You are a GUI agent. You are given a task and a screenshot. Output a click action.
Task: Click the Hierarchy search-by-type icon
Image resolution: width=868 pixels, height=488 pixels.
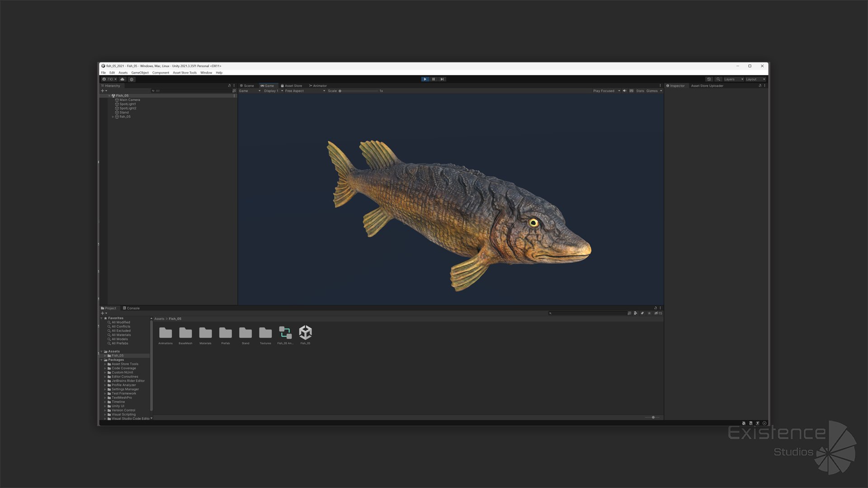(x=234, y=91)
